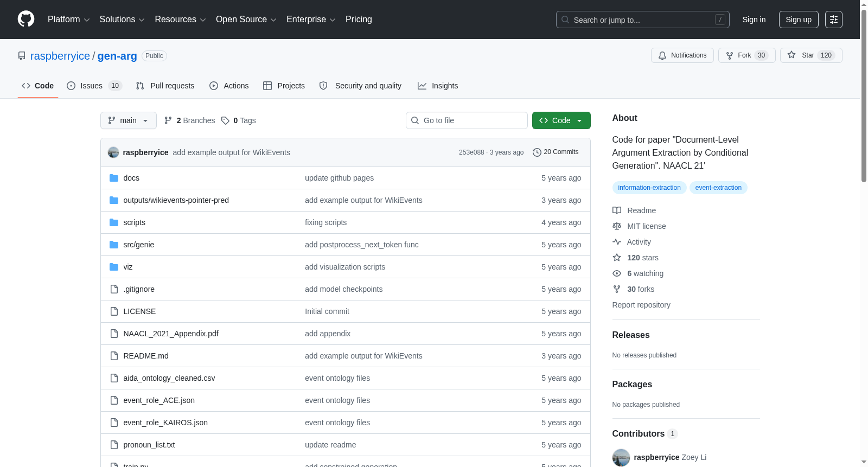The width and height of the screenshot is (868, 467).
Task: Expand the Solutions menu
Action: [122, 20]
